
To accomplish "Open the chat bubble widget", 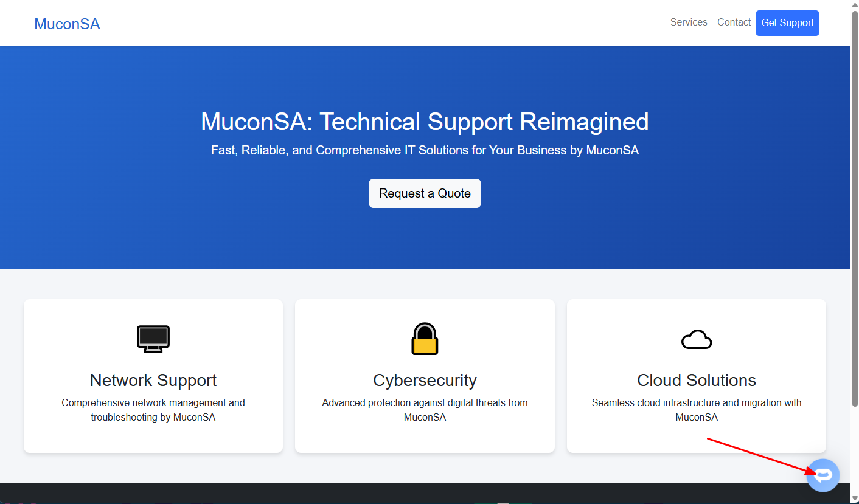I will coord(823,475).
